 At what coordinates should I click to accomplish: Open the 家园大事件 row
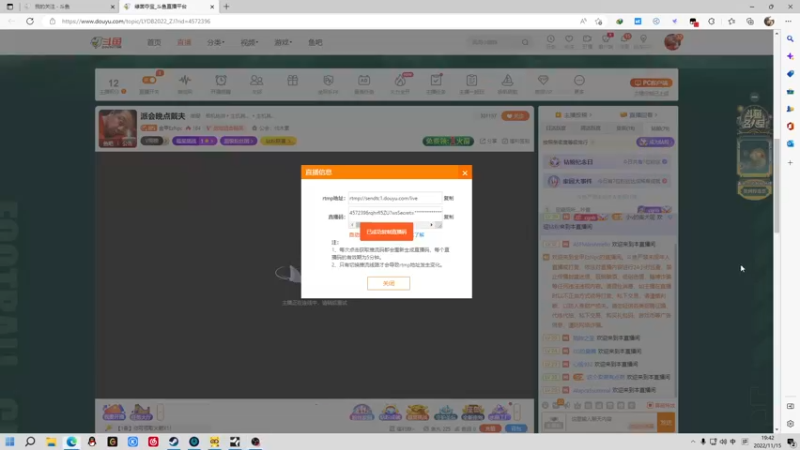click(607, 181)
